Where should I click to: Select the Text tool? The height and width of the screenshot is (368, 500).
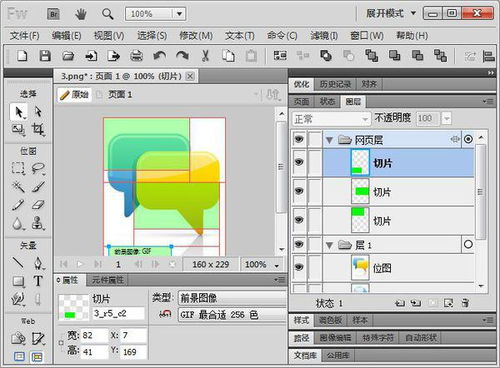[38, 281]
